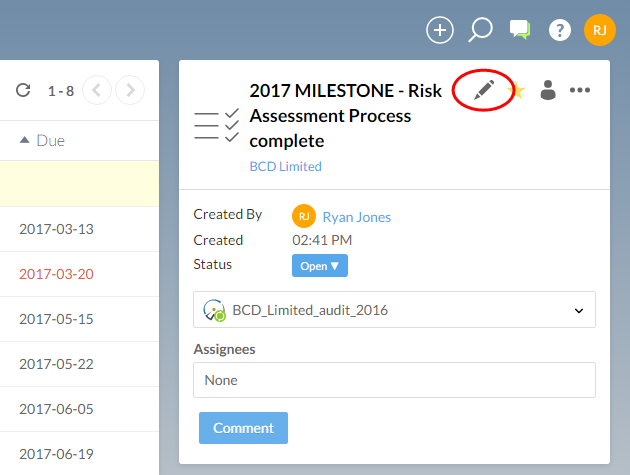The image size is (630, 475).
Task: Open the search magnifier icon
Action: coord(480,30)
